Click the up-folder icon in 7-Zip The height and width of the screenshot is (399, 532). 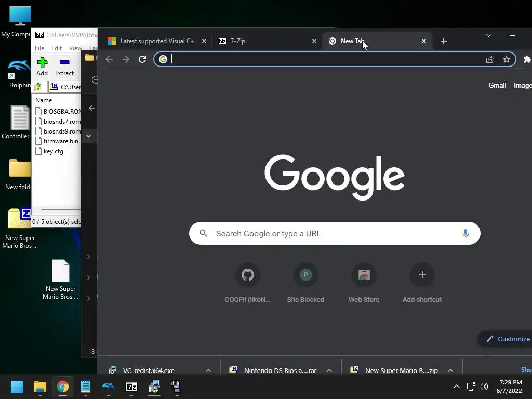[x=38, y=87]
